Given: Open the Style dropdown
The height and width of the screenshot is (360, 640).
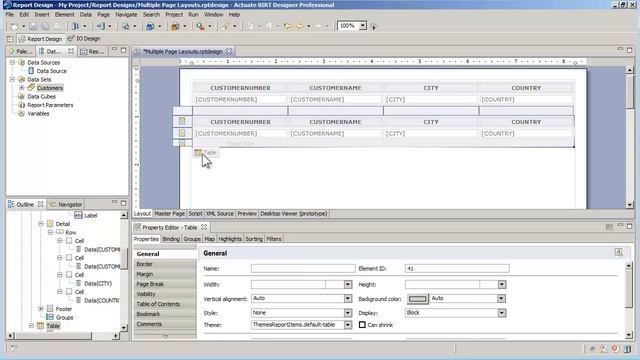Looking at the screenshot, I should 348,313.
